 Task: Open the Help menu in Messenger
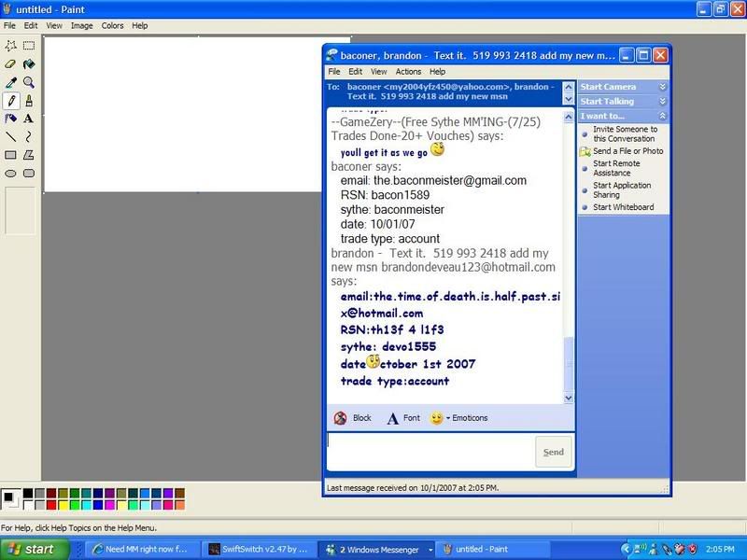tap(437, 72)
